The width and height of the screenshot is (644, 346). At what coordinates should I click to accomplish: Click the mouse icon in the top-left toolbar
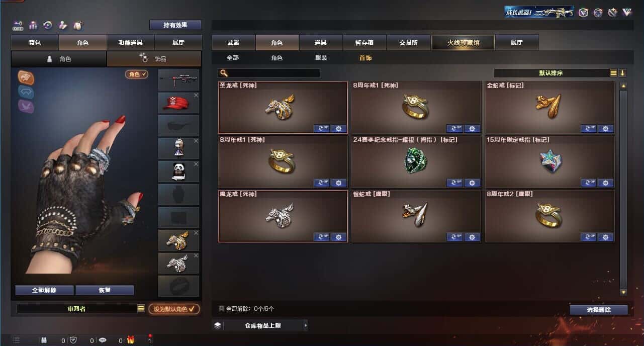click(x=78, y=25)
